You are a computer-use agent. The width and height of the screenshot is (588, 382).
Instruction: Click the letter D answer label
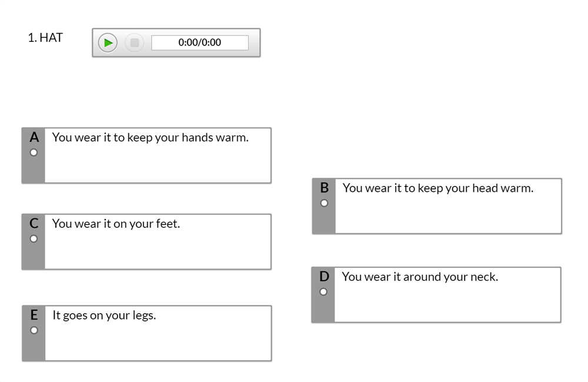324,276
